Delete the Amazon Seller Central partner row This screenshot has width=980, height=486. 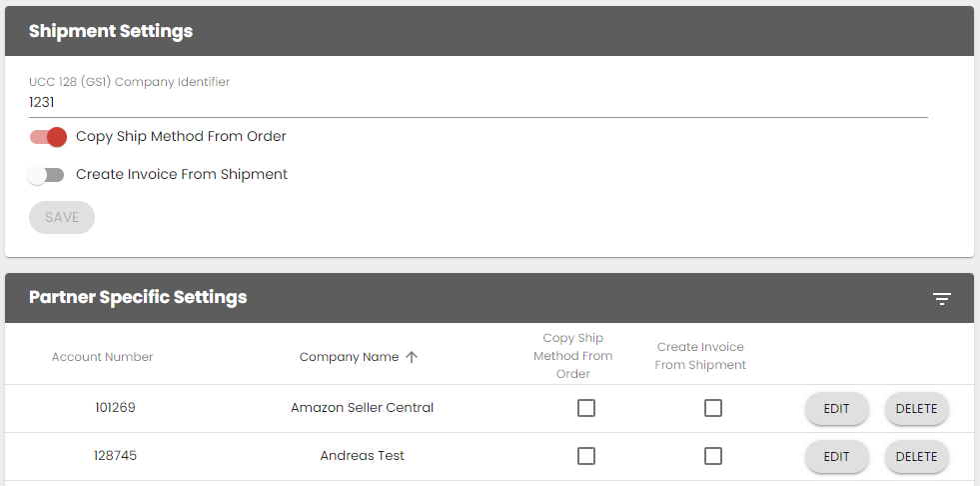pos(916,409)
